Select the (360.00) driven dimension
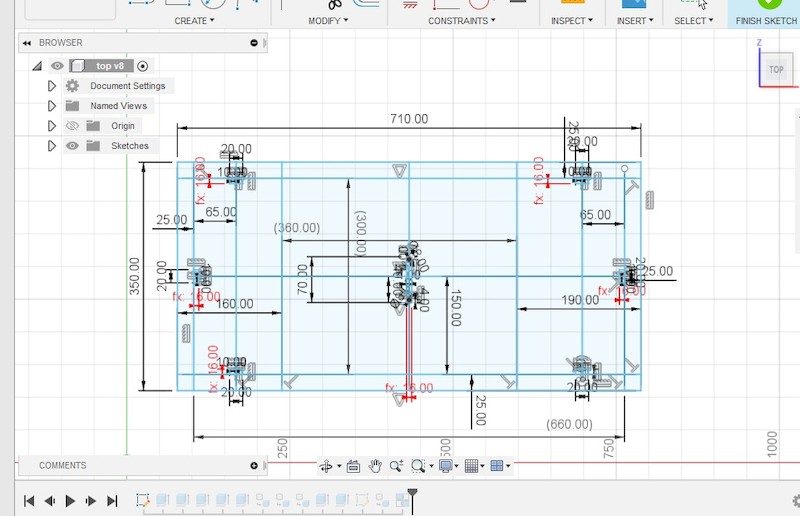This screenshot has width=800, height=516. pyautogui.click(x=297, y=228)
